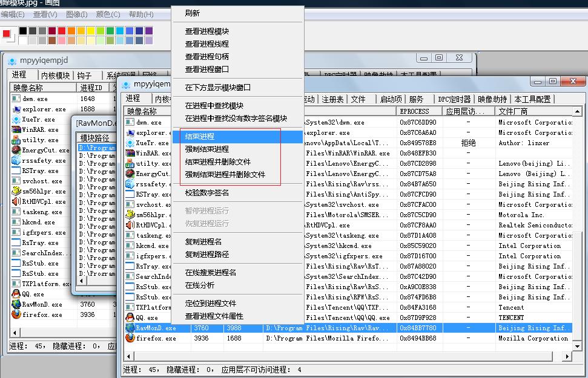Open Paint 编辑(E) menu
Image resolution: width=588 pixels, height=378 pixels.
point(12,15)
